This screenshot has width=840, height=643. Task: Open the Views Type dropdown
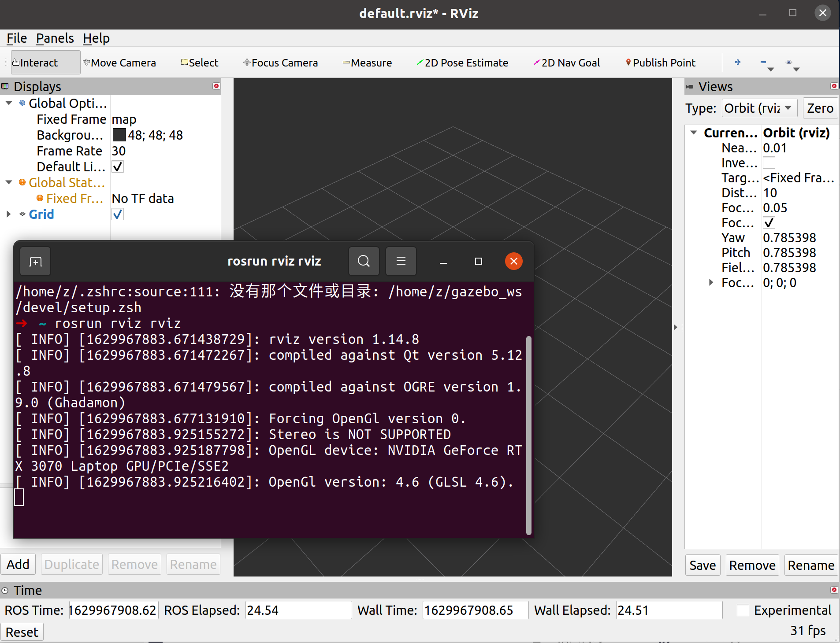pos(758,108)
